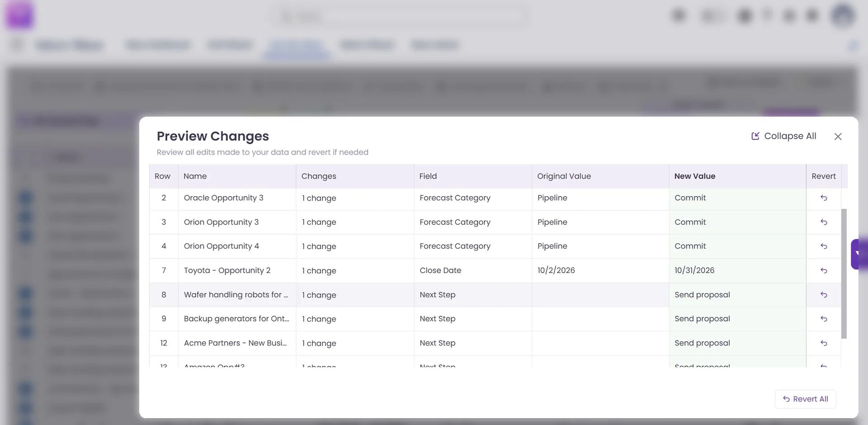Select the Toyota - Opportunity 2 name cell
Viewport: 868px width, 425px height.
237,270
